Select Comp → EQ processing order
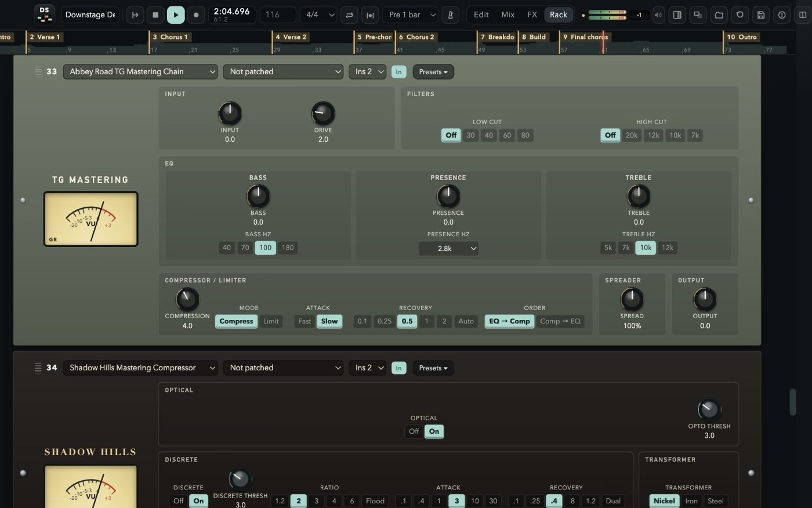The width and height of the screenshot is (812, 508). [560, 321]
